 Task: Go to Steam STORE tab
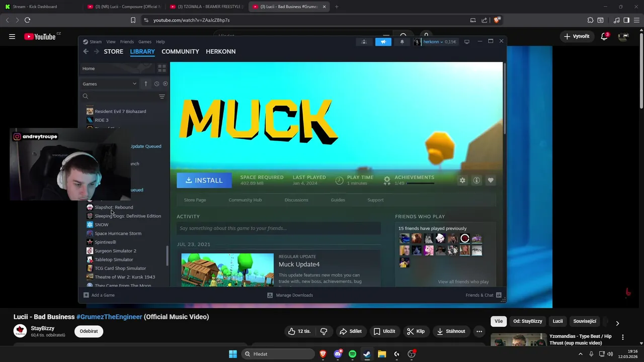point(113,51)
